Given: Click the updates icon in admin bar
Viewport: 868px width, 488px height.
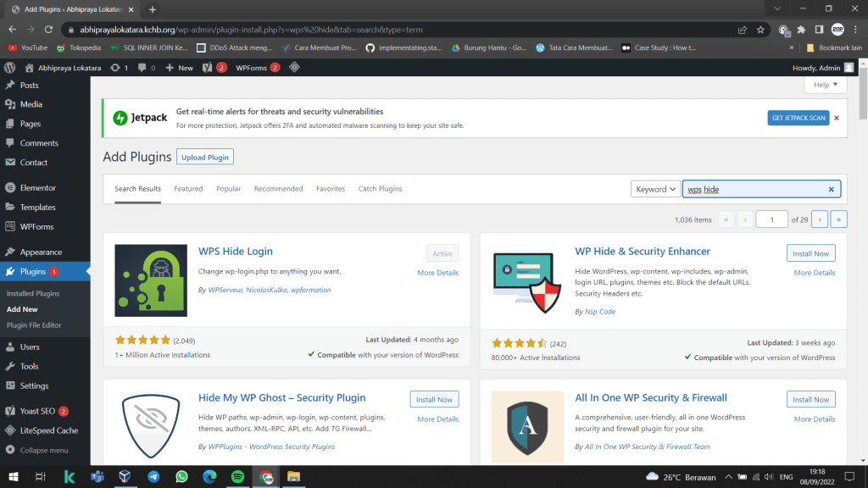Looking at the screenshot, I should click(x=115, y=68).
